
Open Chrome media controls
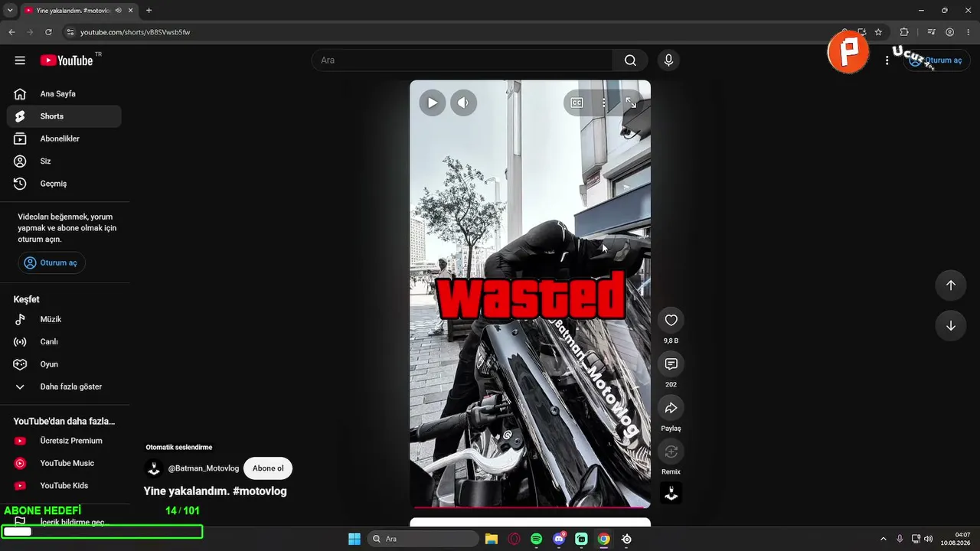click(931, 32)
